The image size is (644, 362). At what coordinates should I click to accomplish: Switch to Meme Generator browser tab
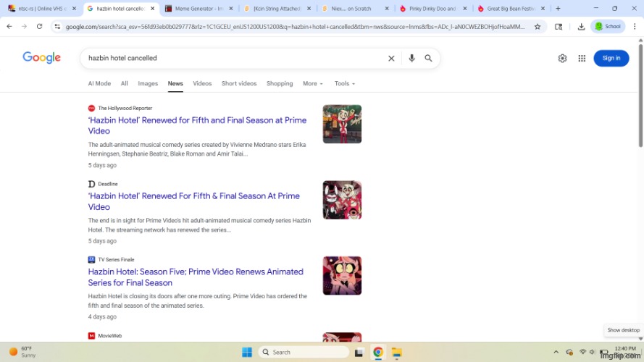[x=198, y=8]
